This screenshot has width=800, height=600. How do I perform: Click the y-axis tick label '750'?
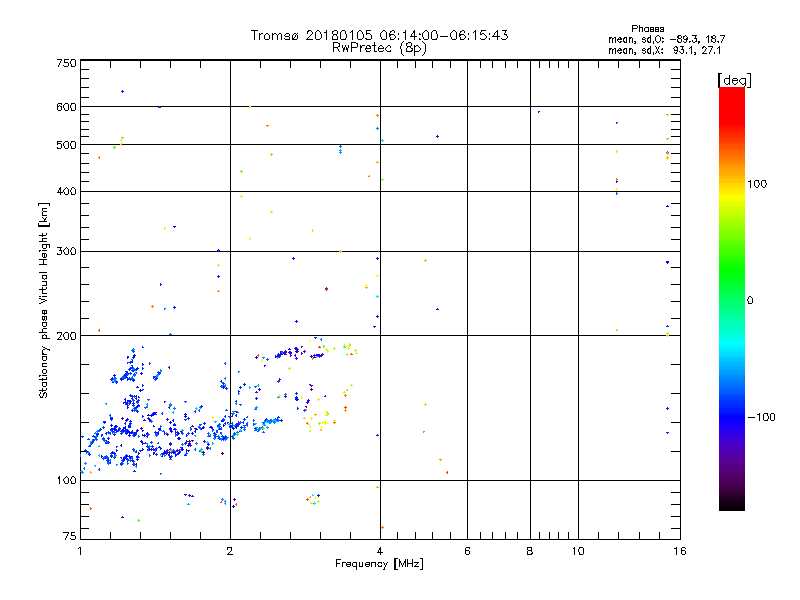click(66, 63)
